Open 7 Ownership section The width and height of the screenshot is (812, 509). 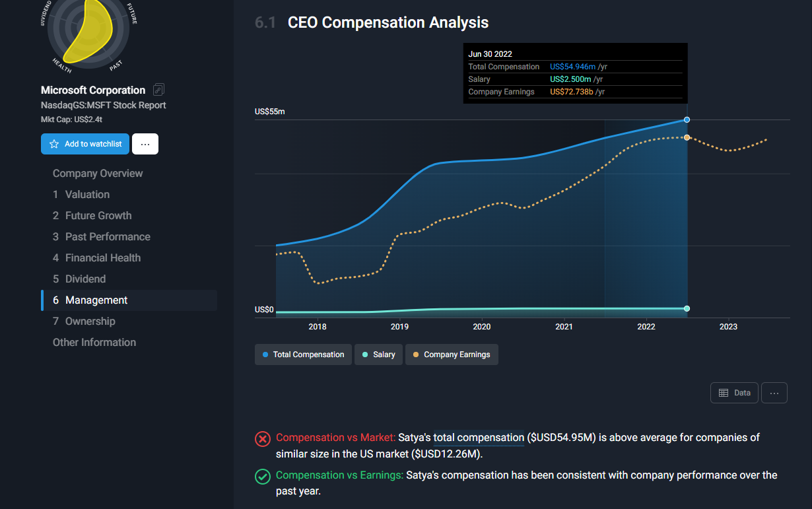point(84,322)
